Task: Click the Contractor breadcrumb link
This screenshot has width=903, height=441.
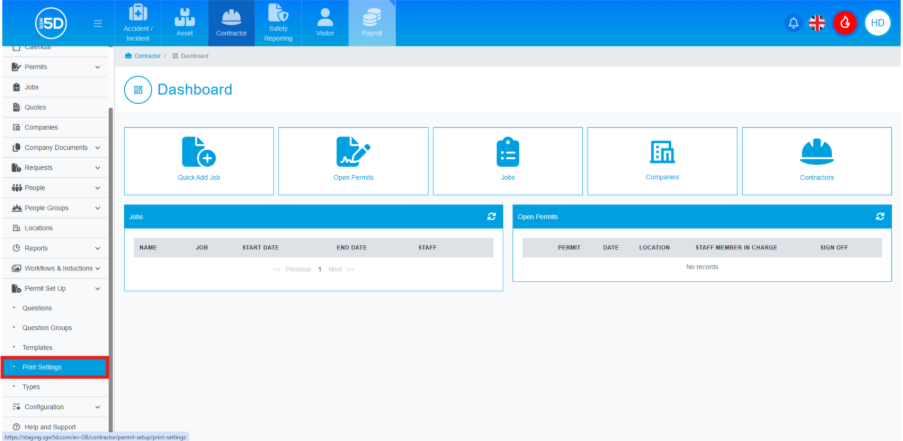Action: pyautogui.click(x=147, y=56)
